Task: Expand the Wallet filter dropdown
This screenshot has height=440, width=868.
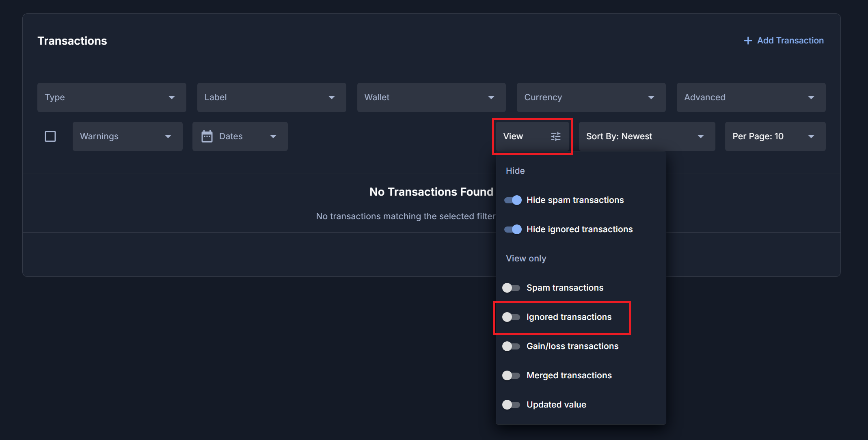Action: [431, 97]
